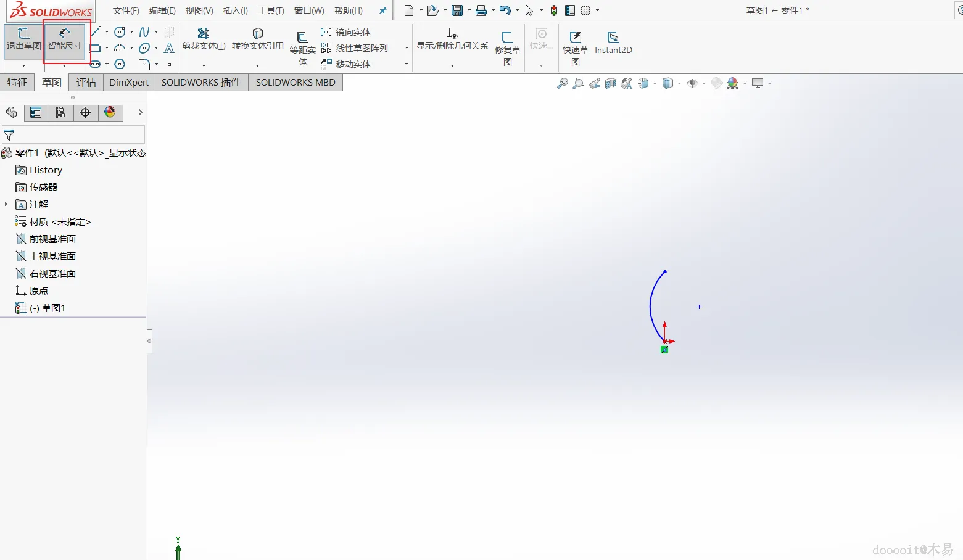This screenshot has width=963, height=560.
Task: Toggle the menu bar pin icon
Action: coord(382,10)
